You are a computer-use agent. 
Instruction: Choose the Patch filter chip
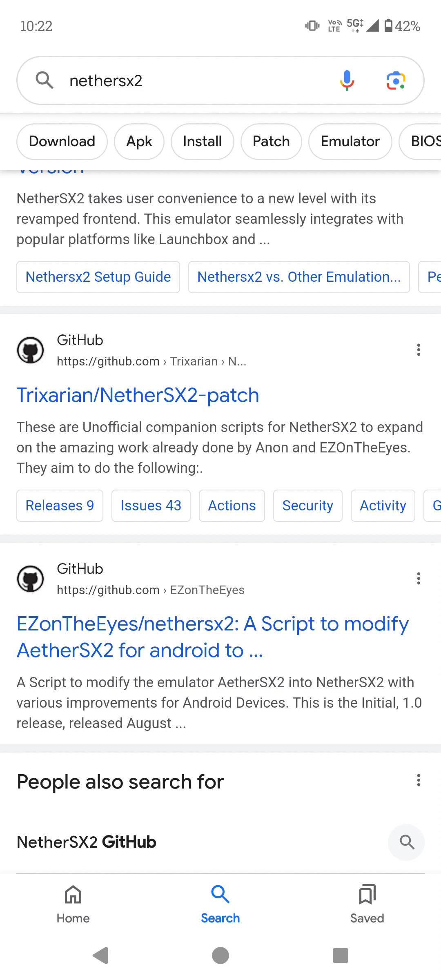pos(271,142)
